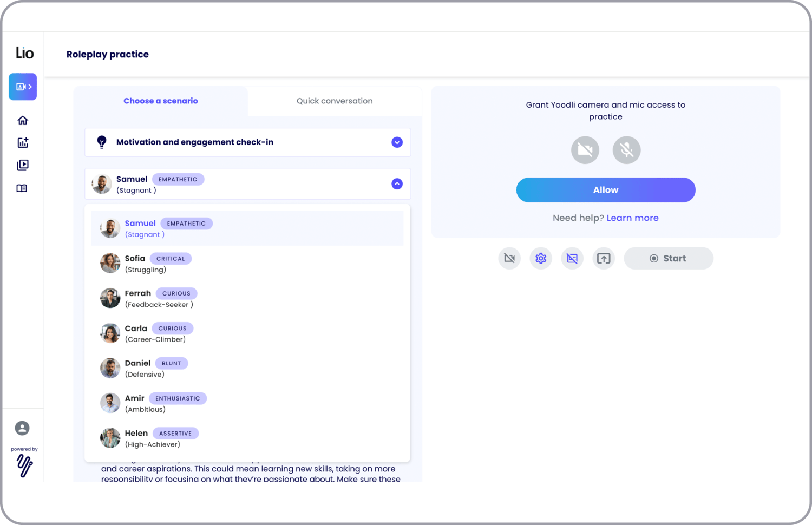Open the video library icon in the sidebar
Screen dimensions: 812x525
tap(22, 165)
